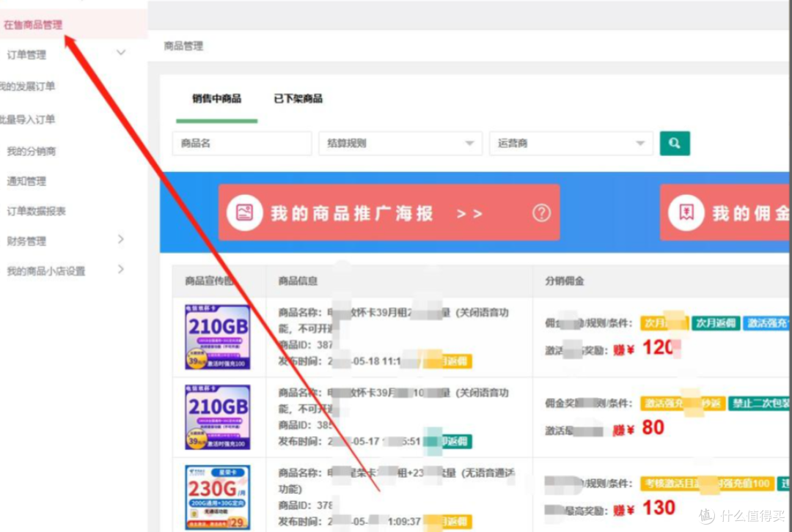Expand the 订单管理 sidebar menu
The width and height of the screenshot is (792, 532).
27,54
